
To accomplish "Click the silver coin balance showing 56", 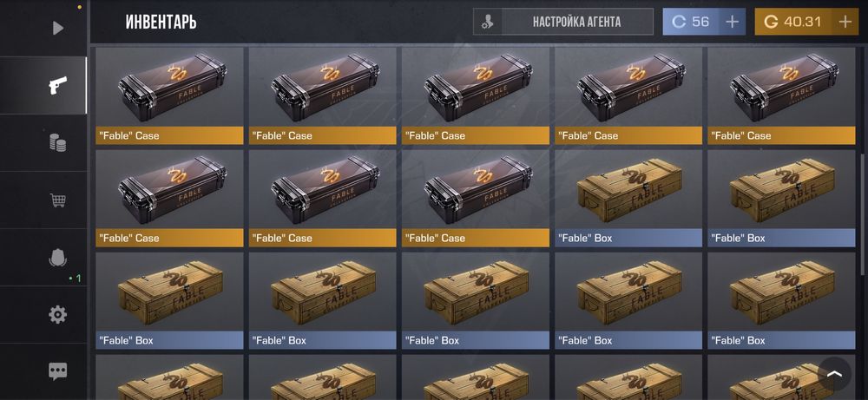I will pyautogui.click(x=690, y=23).
